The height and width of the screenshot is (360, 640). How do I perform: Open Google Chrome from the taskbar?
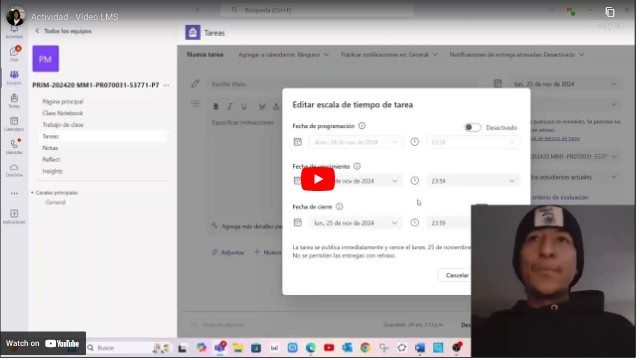365,348
